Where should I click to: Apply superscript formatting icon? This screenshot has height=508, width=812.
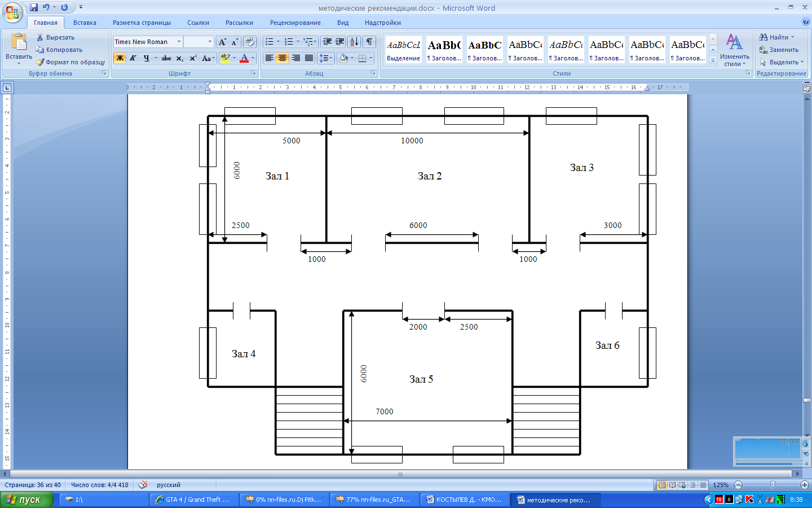(x=193, y=58)
